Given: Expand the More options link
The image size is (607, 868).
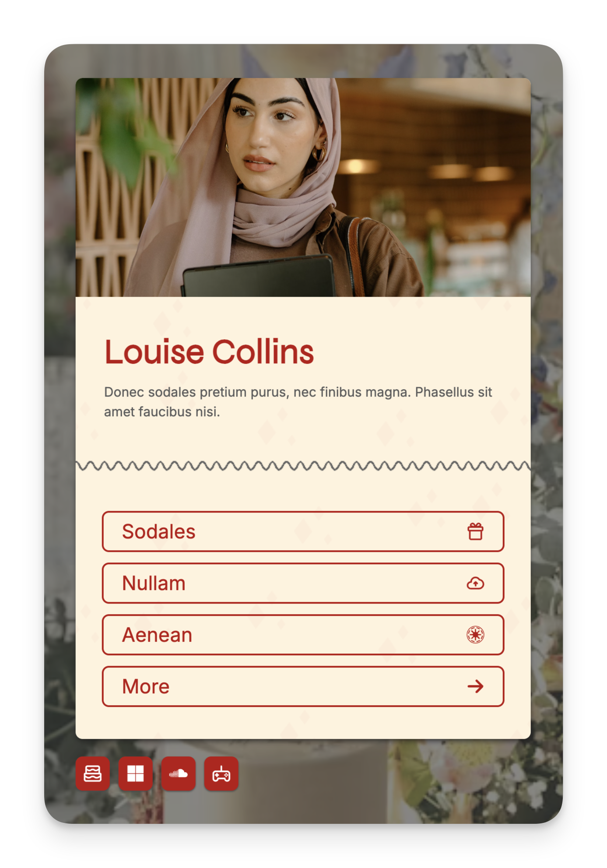Looking at the screenshot, I should 303,686.
